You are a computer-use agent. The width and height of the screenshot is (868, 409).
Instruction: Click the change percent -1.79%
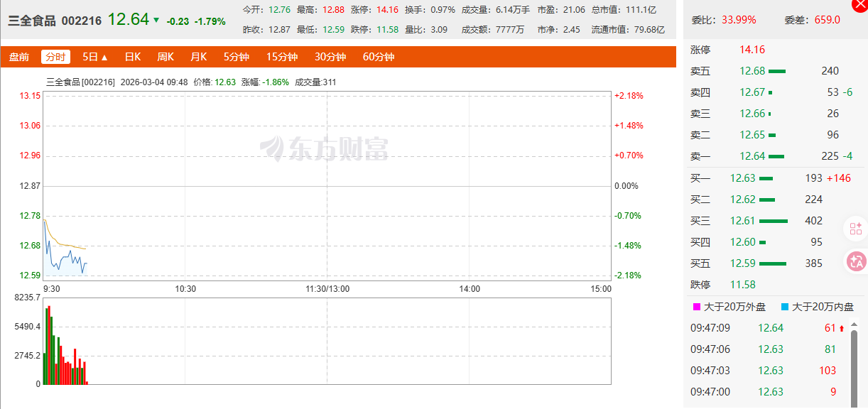pyautogui.click(x=210, y=21)
